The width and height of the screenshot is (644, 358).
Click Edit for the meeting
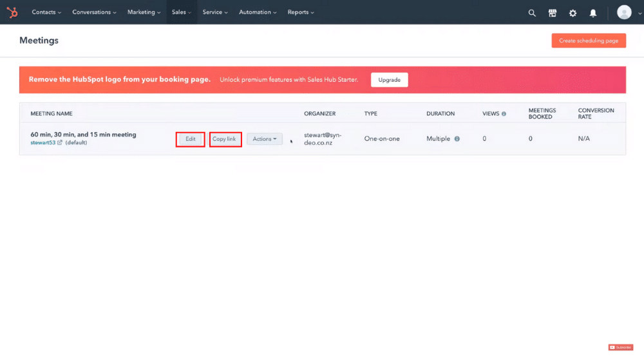coord(190,139)
